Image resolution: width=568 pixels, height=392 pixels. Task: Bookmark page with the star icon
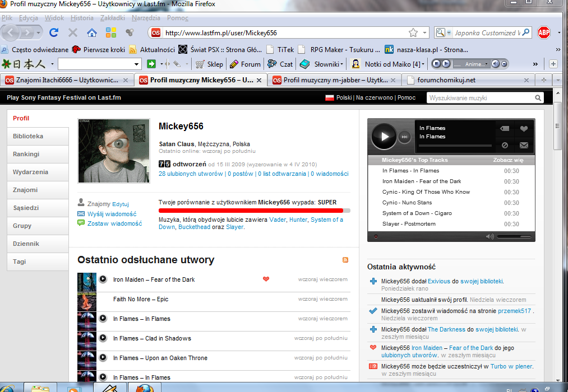413,33
